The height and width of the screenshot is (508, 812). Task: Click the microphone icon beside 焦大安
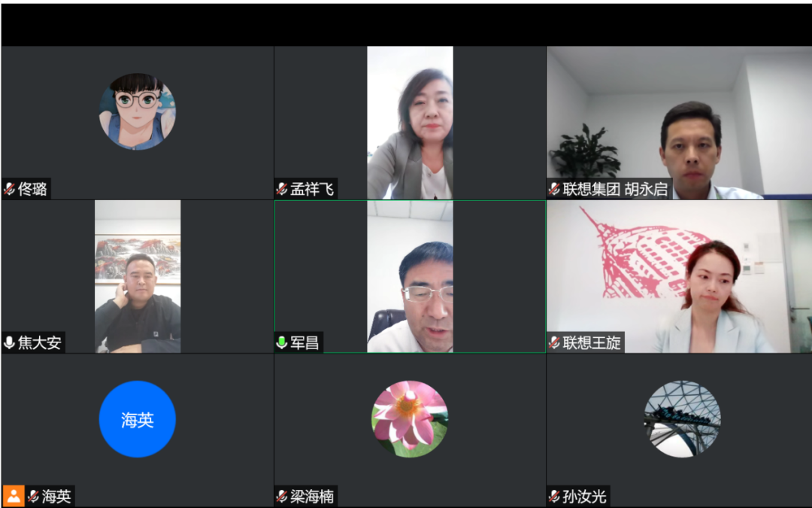click(9, 342)
